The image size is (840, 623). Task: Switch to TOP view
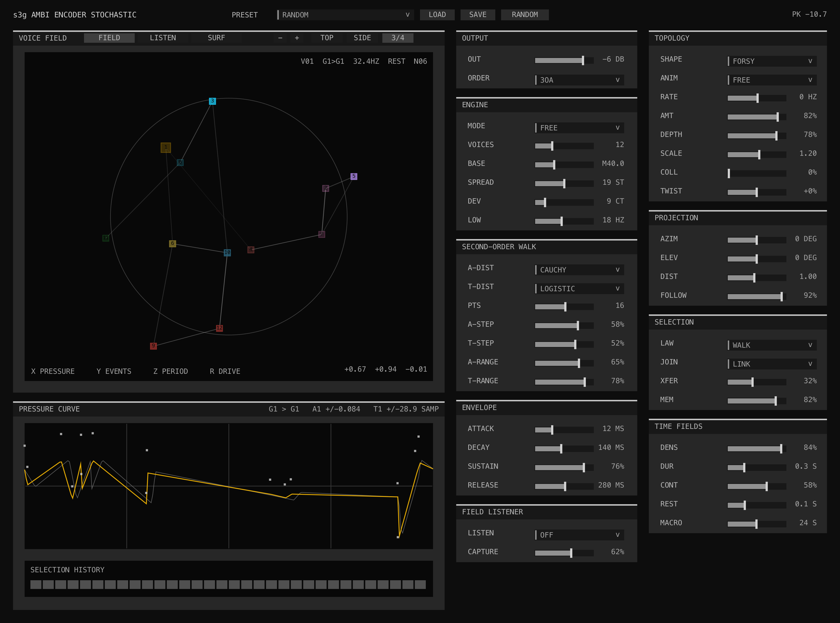327,38
